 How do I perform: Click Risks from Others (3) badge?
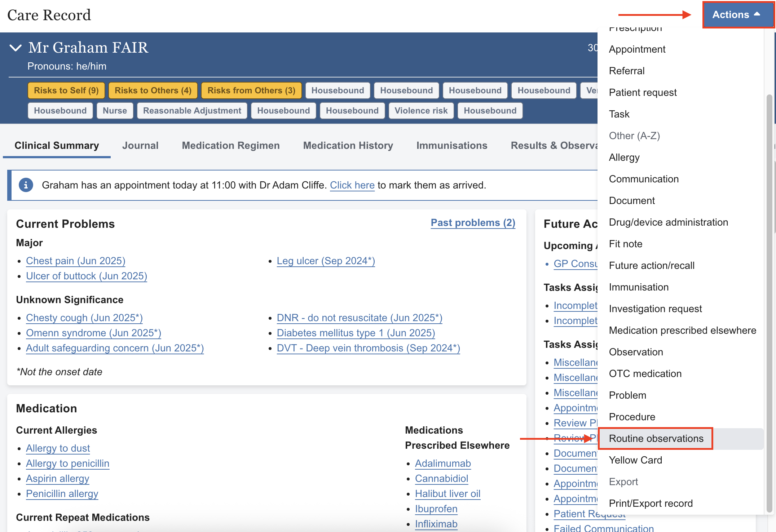tap(251, 90)
